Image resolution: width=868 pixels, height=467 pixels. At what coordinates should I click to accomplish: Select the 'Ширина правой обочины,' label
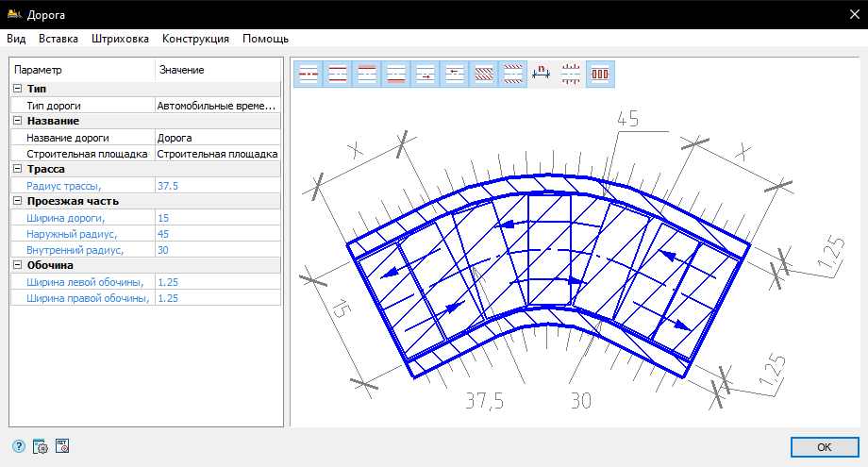[x=88, y=298]
